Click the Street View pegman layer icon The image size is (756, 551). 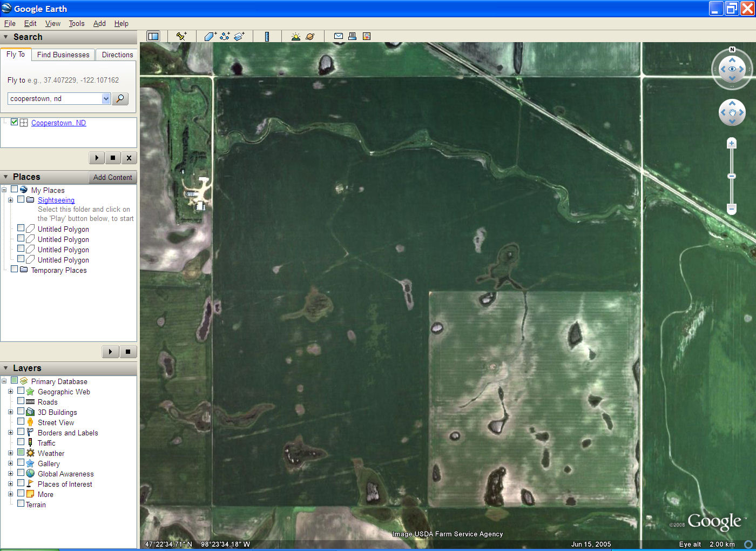point(30,422)
